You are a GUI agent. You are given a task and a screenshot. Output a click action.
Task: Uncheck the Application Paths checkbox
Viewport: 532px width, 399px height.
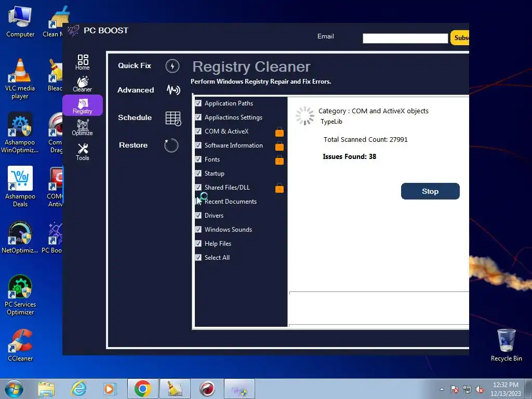tap(198, 103)
